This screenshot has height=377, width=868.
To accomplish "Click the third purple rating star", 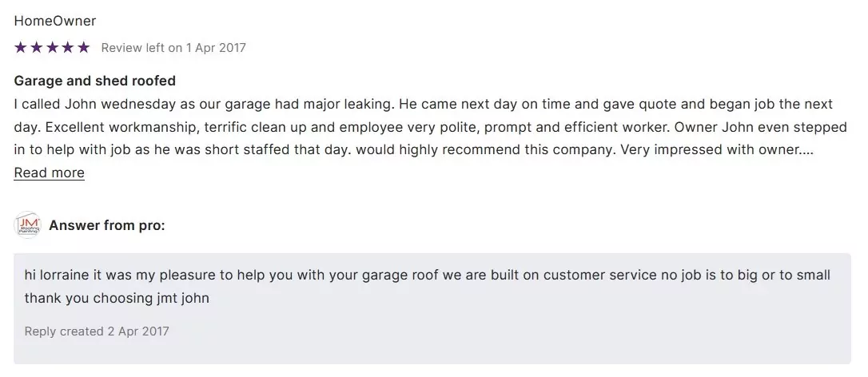I will click(52, 48).
